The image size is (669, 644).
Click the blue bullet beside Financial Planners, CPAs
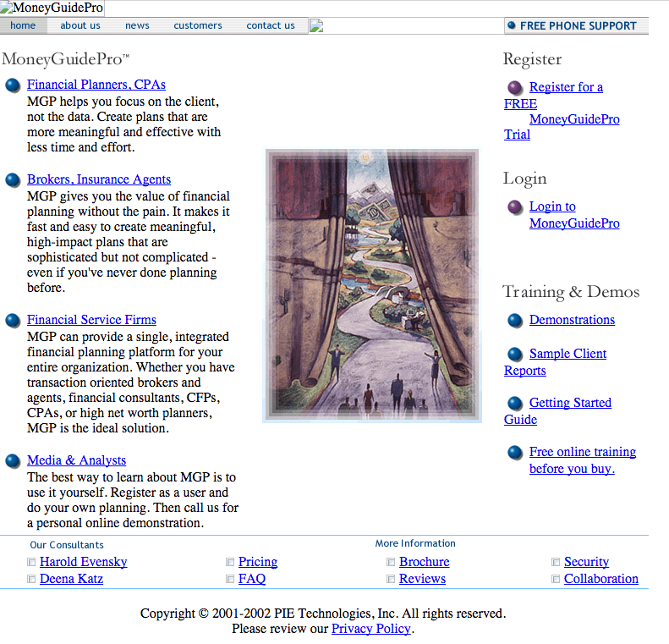click(x=13, y=85)
